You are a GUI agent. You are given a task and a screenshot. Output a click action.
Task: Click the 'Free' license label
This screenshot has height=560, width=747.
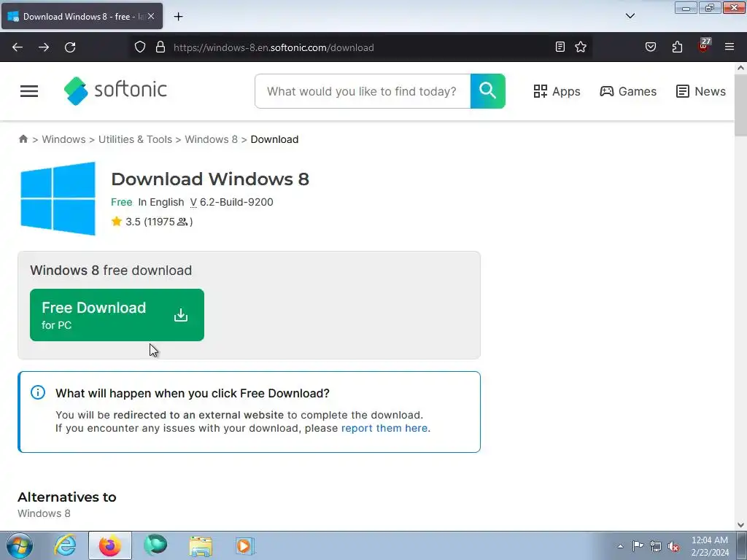pyautogui.click(x=122, y=202)
